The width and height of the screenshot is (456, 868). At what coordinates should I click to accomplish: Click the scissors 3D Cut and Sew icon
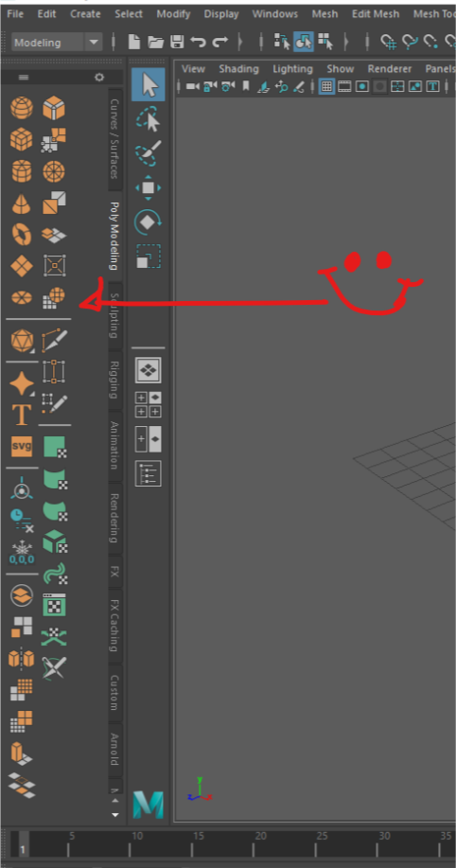[x=54, y=667]
